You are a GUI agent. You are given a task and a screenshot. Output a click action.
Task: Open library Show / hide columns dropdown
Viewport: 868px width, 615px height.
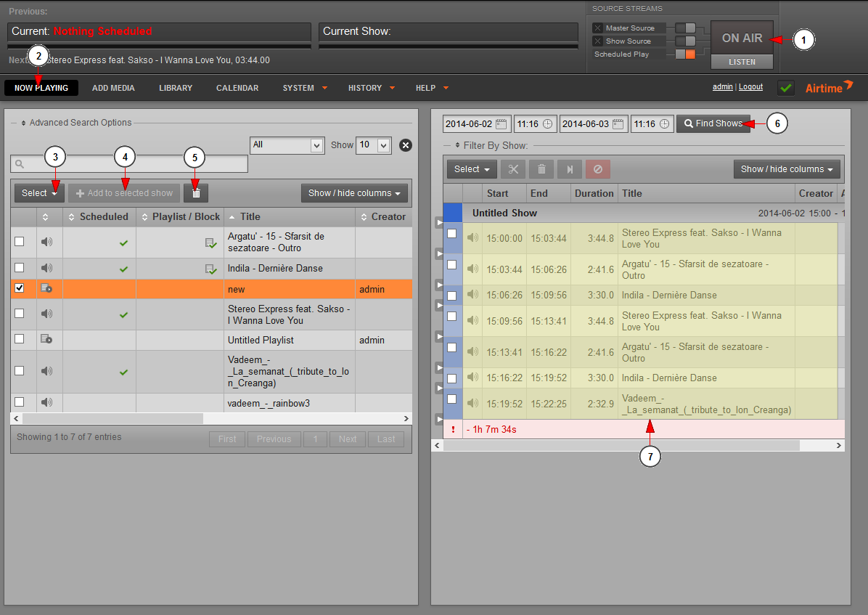click(354, 193)
